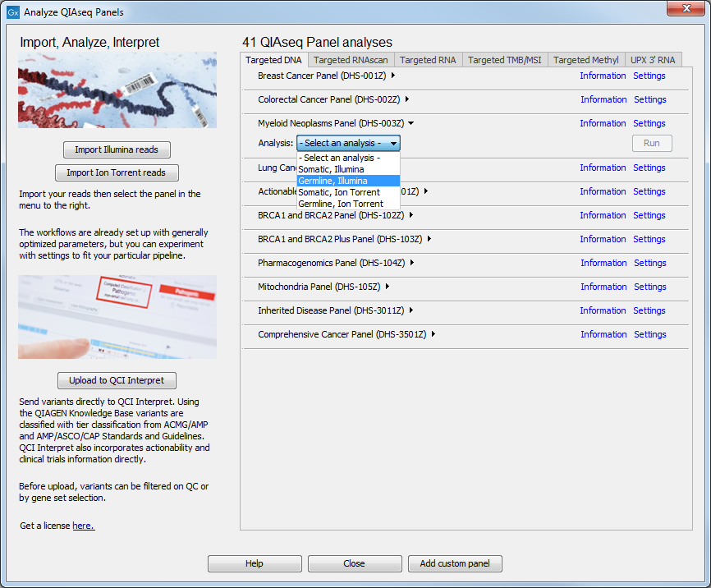711x588 pixels.
Task: Select the Targeted RNA tab
Action: (428, 60)
